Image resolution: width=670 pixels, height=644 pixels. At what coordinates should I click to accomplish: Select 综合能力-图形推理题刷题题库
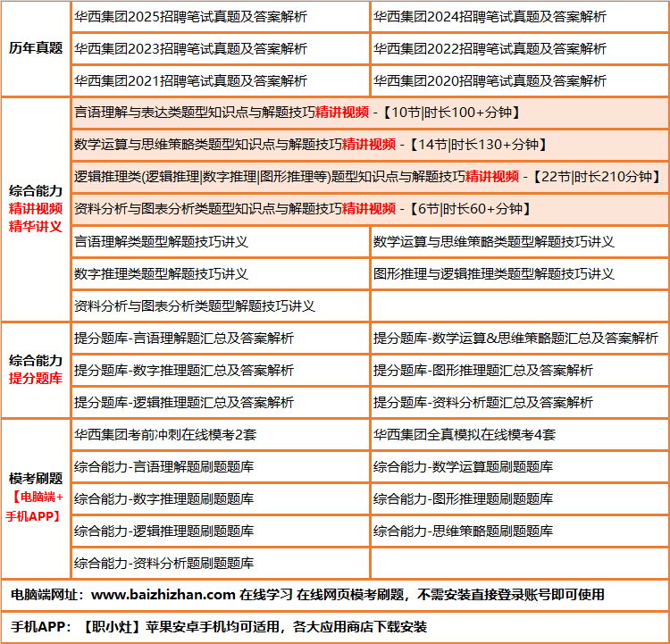pyautogui.click(x=520, y=498)
